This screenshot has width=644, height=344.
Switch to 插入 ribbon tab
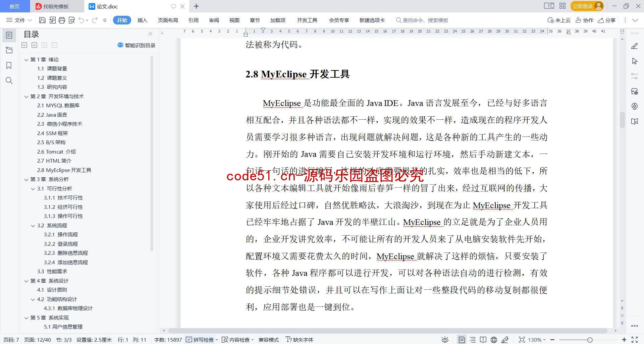click(142, 20)
